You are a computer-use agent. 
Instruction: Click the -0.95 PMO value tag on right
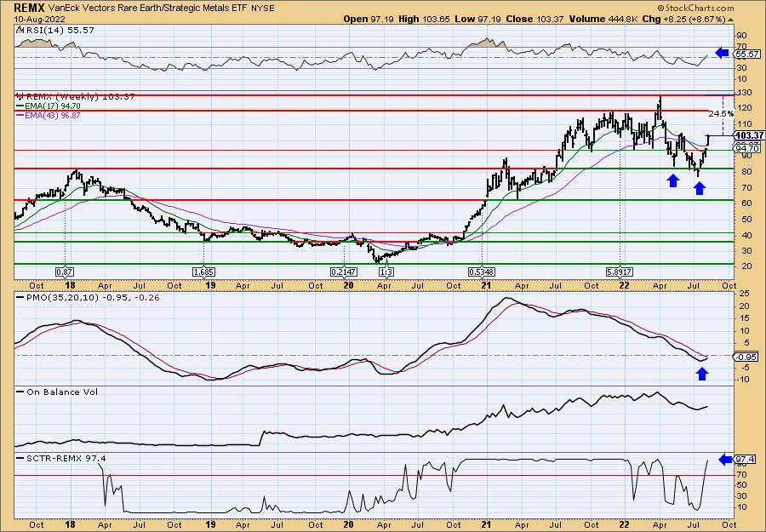tap(746, 358)
